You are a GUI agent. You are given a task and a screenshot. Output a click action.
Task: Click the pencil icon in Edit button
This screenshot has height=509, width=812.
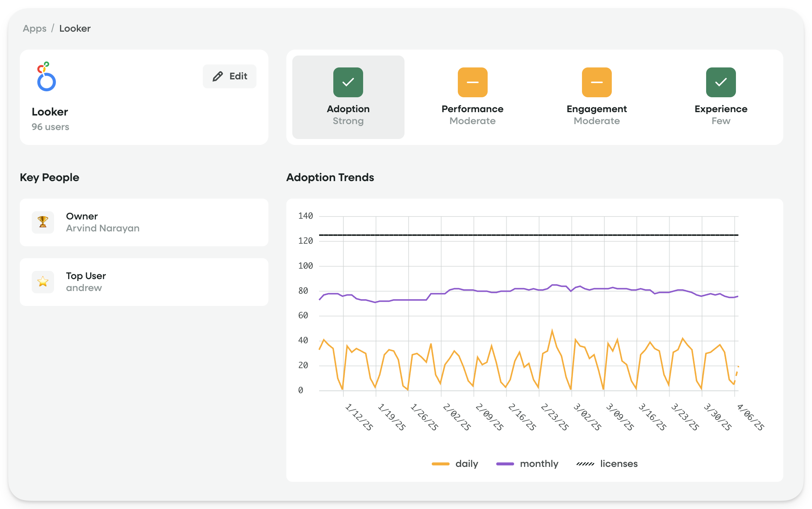[x=218, y=76]
